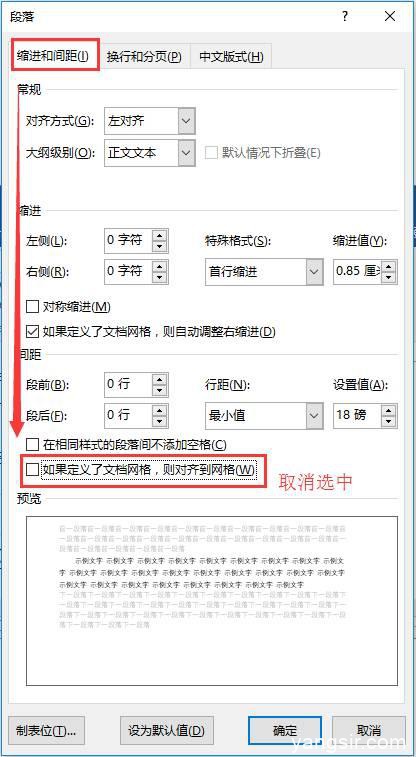Click the help question mark icon
This screenshot has width=416, height=757.
(345, 16)
